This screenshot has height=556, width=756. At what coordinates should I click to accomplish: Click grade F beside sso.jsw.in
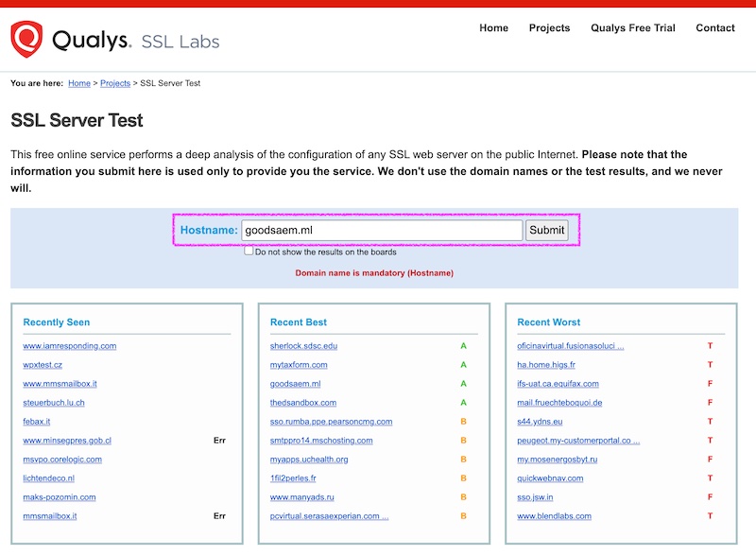[710, 497]
